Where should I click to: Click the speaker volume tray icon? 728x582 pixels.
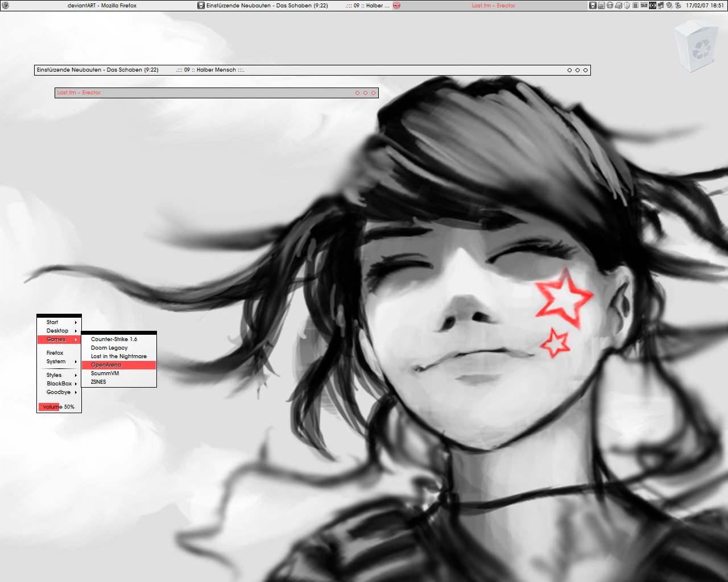click(x=669, y=5)
